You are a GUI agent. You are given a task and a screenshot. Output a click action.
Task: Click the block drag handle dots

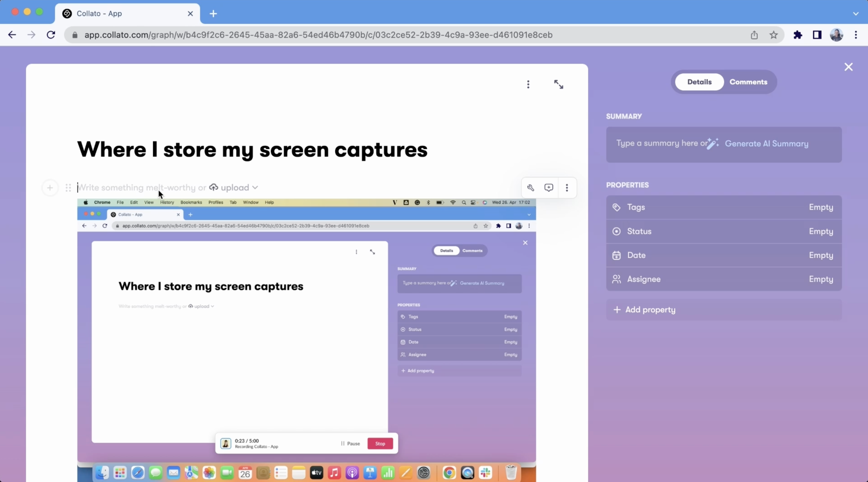(x=68, y=188)
